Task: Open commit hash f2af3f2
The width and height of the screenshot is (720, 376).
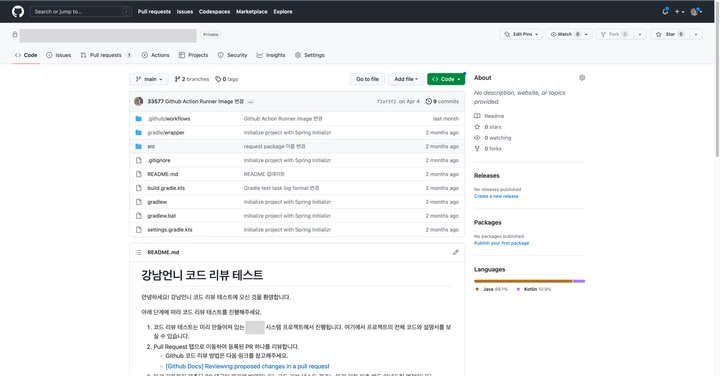Action: [x=386, y=101]
